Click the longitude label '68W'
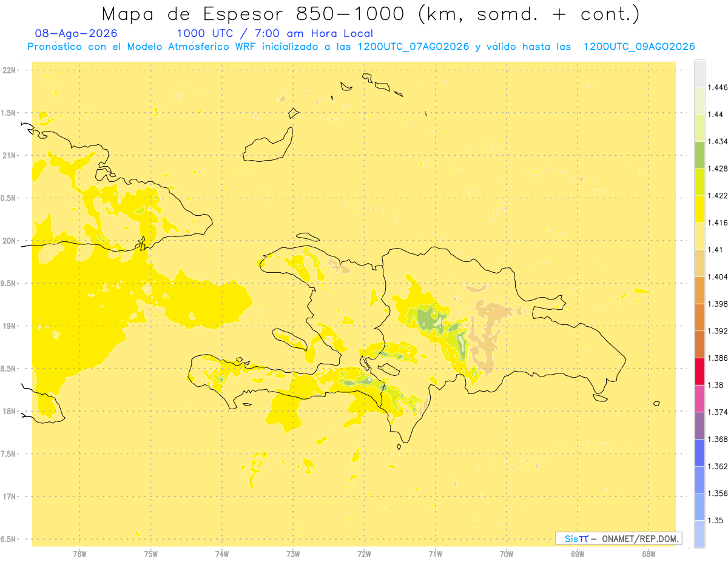The height and width of the screenshot is (562, 728). [649, 554]
